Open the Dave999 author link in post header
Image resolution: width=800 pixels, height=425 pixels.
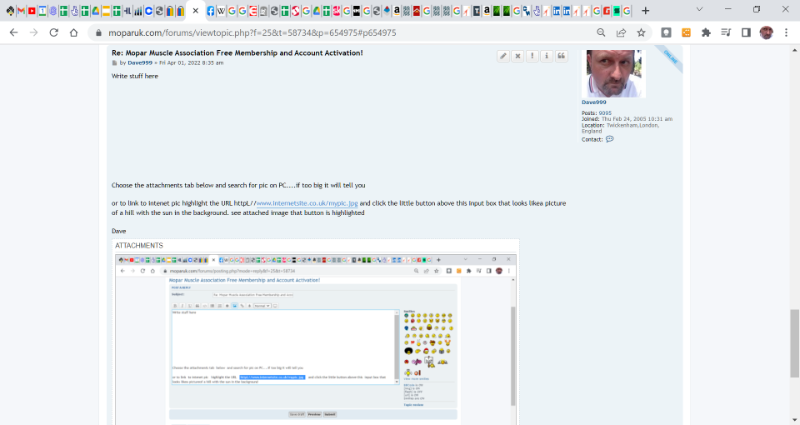[x=139, y=62]
